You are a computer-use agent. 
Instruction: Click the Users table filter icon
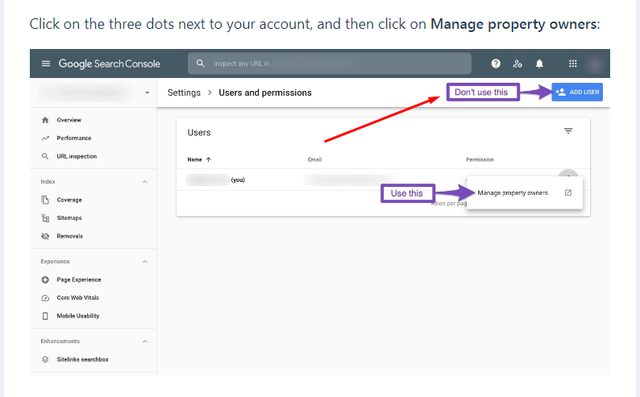coord(568,131)
